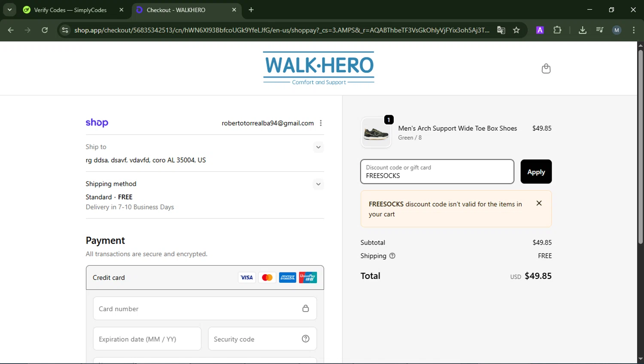Click the security code help icon
This screenshot has width=644, height=364.
306,339
